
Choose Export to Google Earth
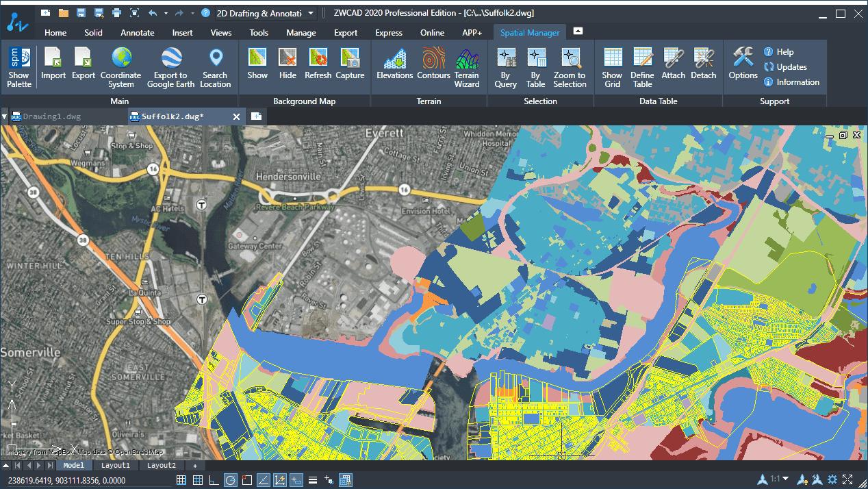coord(170,67)
